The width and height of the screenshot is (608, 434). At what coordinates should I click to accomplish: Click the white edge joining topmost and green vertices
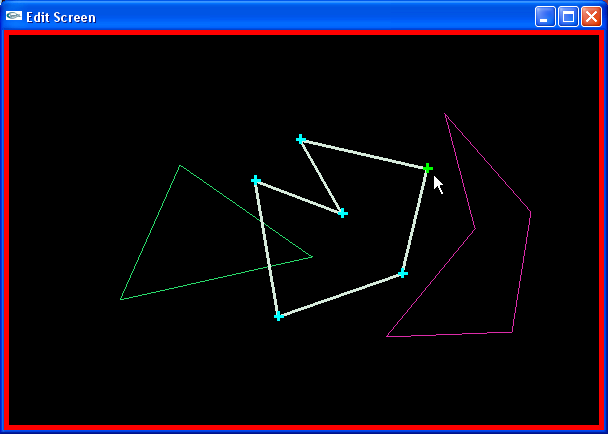click(x=364, y=154)
